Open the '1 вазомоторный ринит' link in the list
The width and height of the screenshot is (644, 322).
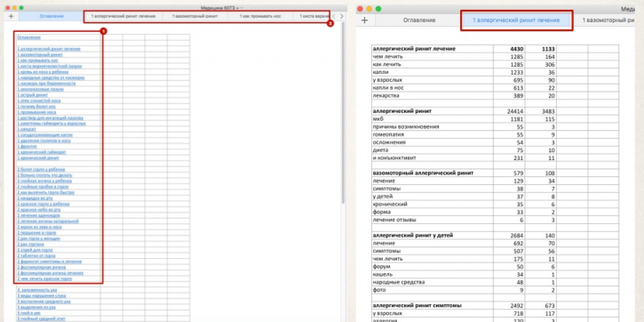tap(40, 54)
